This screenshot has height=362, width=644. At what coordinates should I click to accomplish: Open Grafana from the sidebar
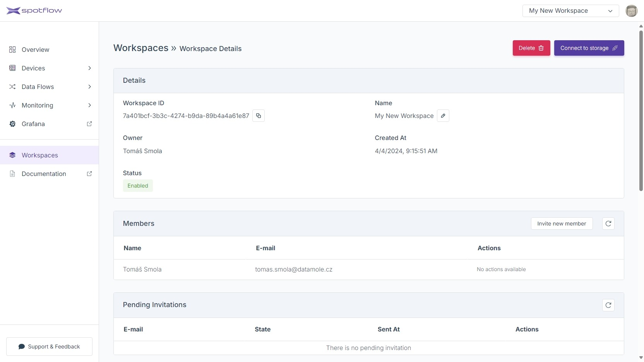(x=50, y=124)
